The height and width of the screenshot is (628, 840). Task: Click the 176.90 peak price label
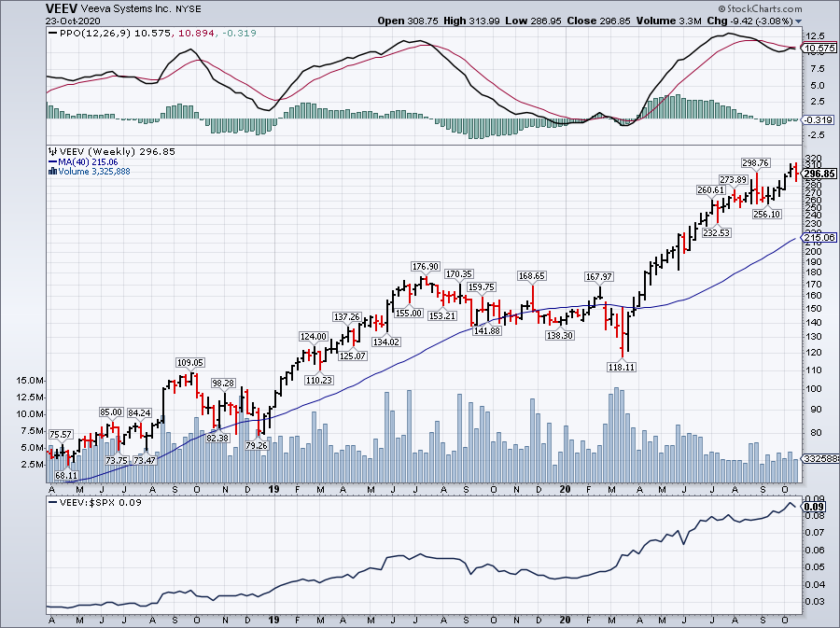[x=426, y=267]
